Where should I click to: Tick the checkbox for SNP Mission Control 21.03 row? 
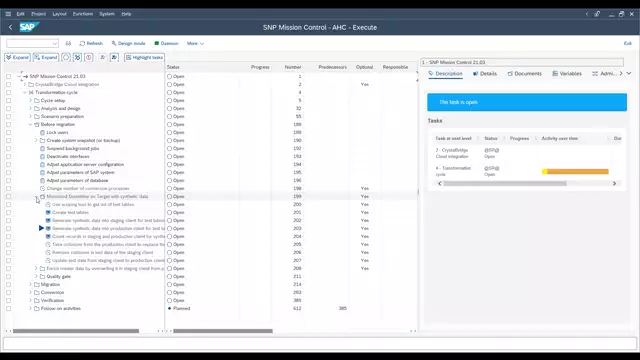pos(9,76)
